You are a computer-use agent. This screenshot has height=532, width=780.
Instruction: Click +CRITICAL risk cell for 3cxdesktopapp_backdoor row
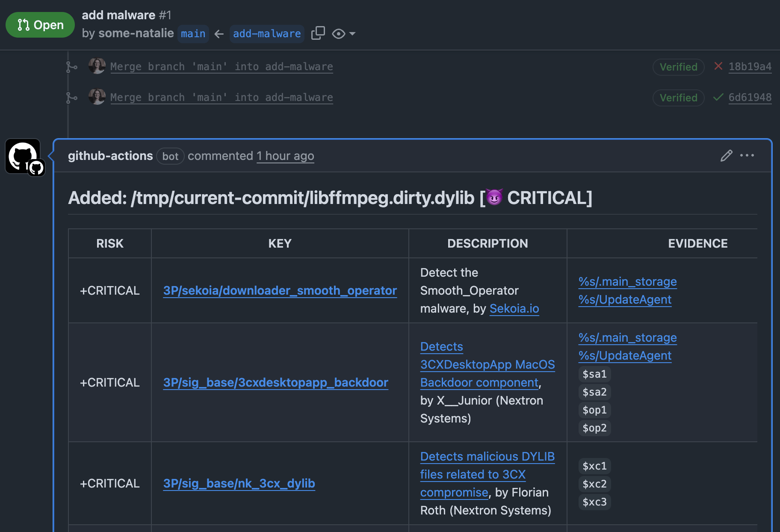[x=110, y=383]
